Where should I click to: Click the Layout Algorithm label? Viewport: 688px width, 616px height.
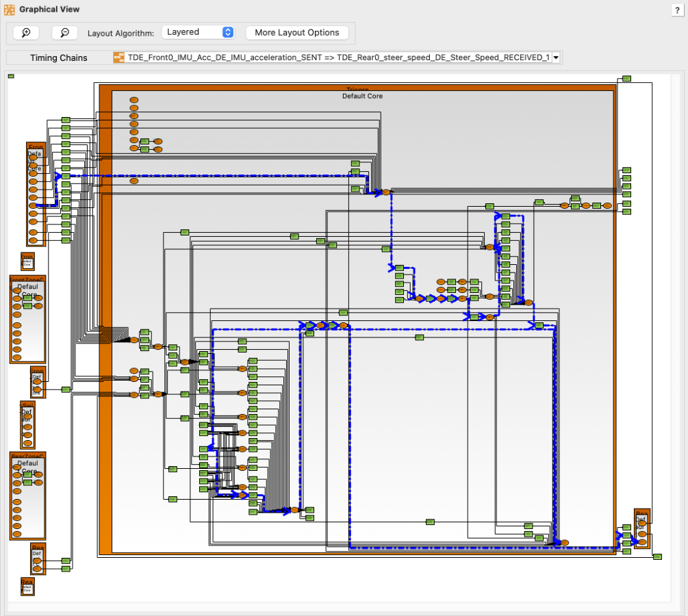(x=120, y=34)
